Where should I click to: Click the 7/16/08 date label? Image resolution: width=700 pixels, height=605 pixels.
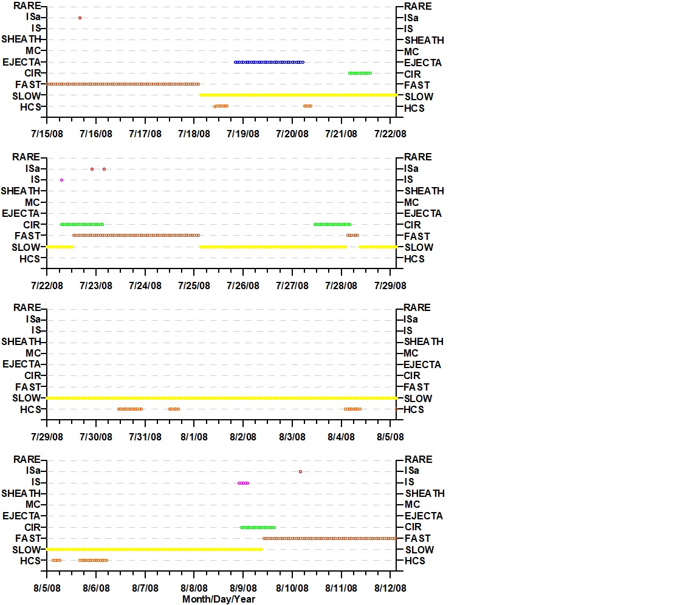tap(96, 134)
